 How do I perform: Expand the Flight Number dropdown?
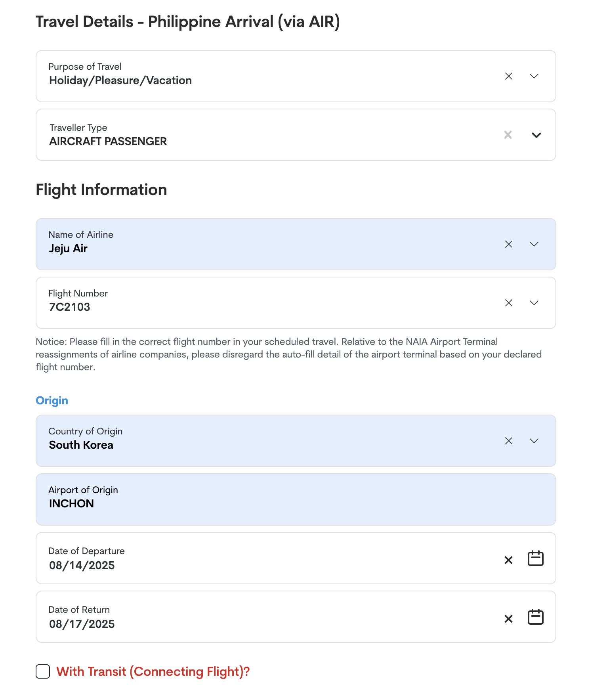coord(534,303)
